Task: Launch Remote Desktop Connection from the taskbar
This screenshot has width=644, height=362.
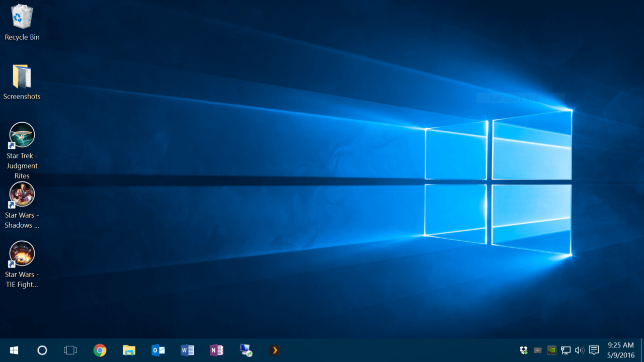Action: coord(246,350)
